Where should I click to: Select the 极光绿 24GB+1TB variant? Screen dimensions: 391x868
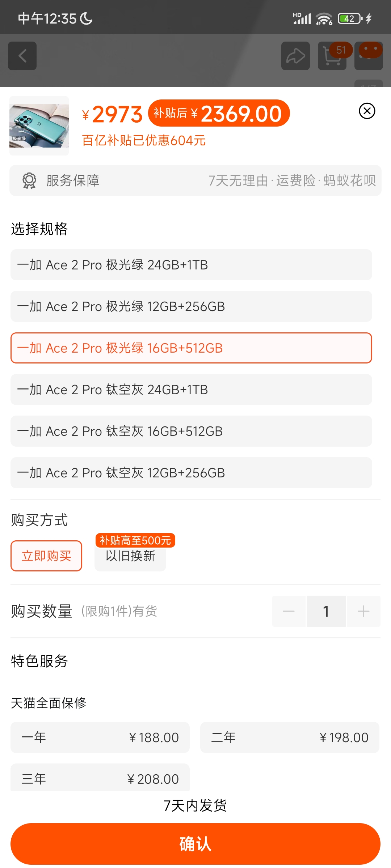[x=192, y=265]
